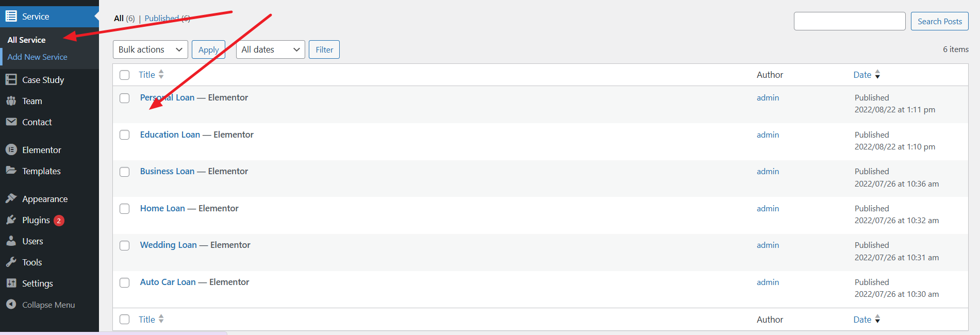Click the Case Study menu icon
This screenshot has width=980, height=335.
coord(11,79)
